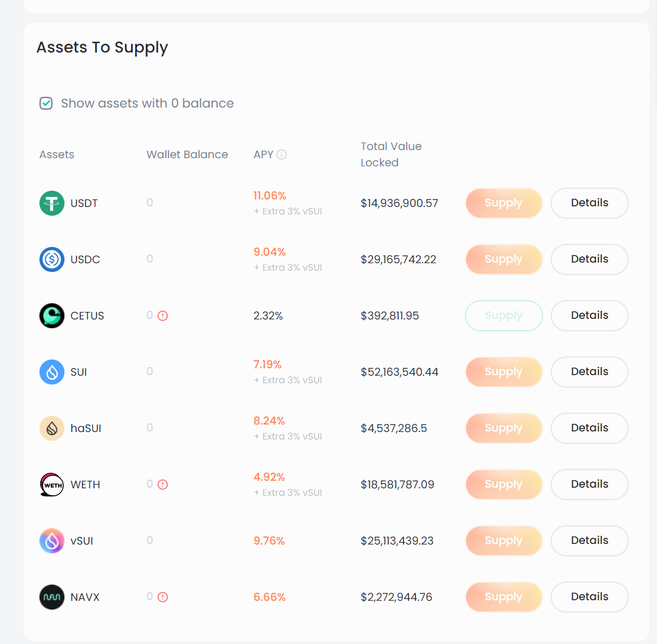The image size is (657, 644).
Task: Uncheck Show assets with 0 balance
Action: click(46, 103)
